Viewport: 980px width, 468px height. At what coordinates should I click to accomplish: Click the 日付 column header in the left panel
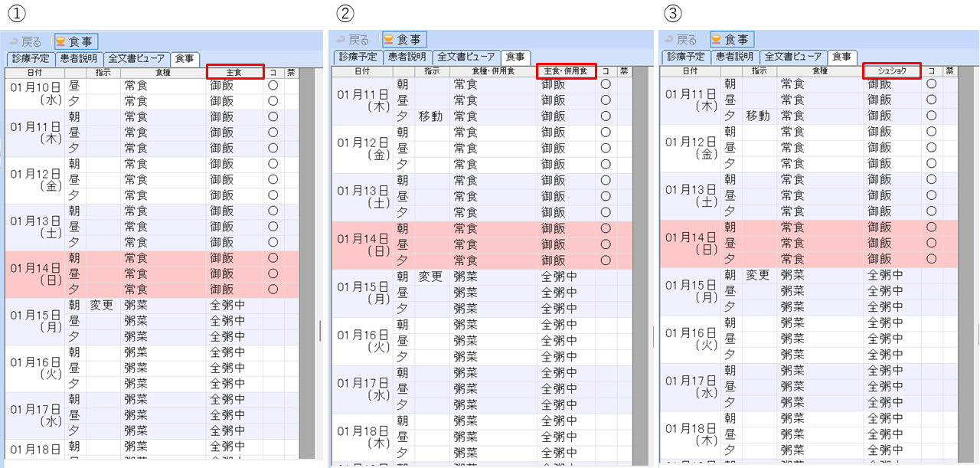point(35,72)
